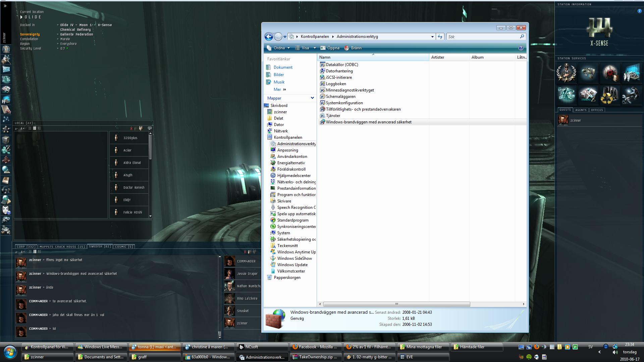The width and height of the screenshot is (644, 362).
Task: Open the Reprocessing Plant station service
Action: [x=610, y=95]
